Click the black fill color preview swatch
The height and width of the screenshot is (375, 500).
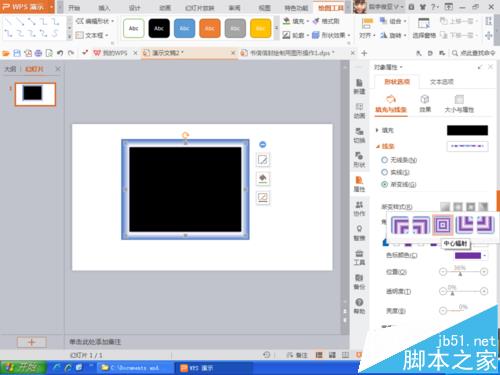click(467, 130)
